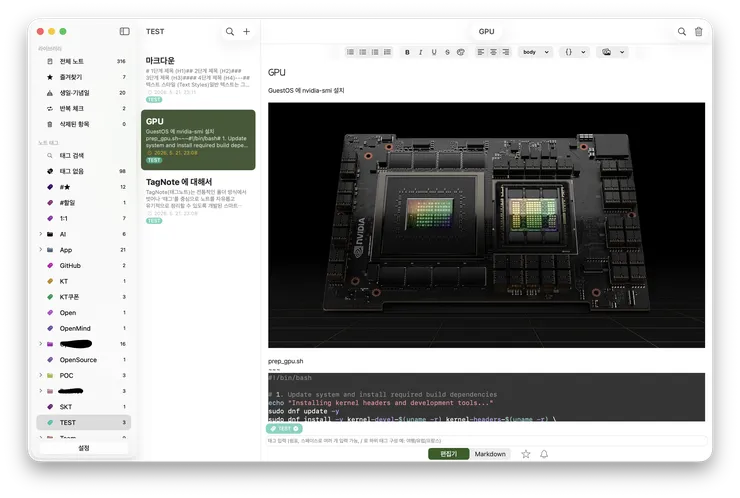Open the GPU note card in the list
This screenshot has height=498, width=740.
[198, 140]
